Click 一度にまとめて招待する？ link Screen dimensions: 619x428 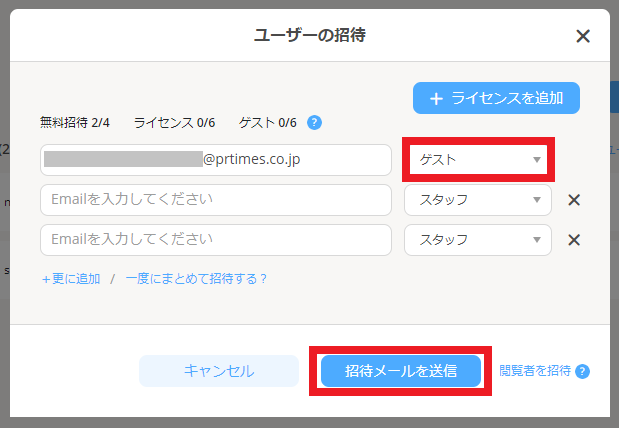(x=196, y=279)
